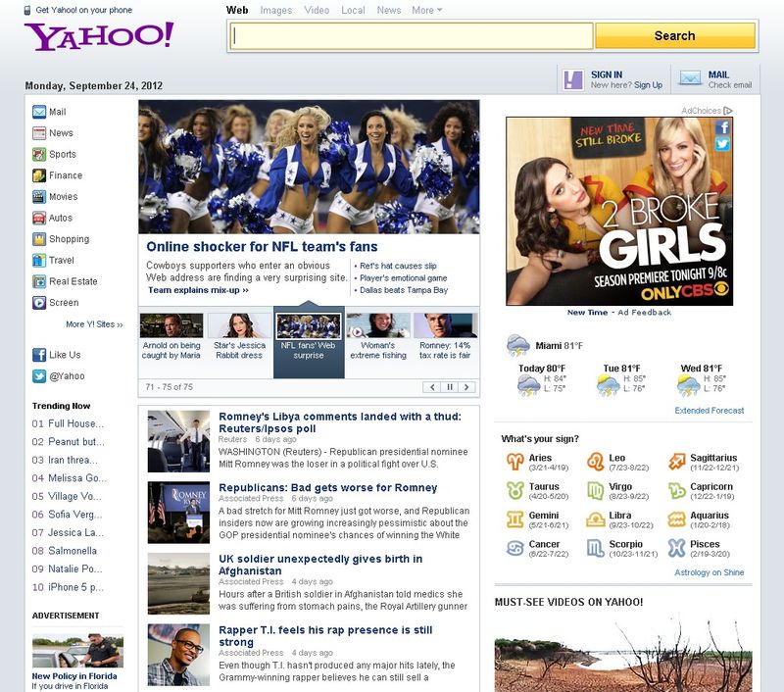Click the AdChoices triangle icon

[727, 111]
